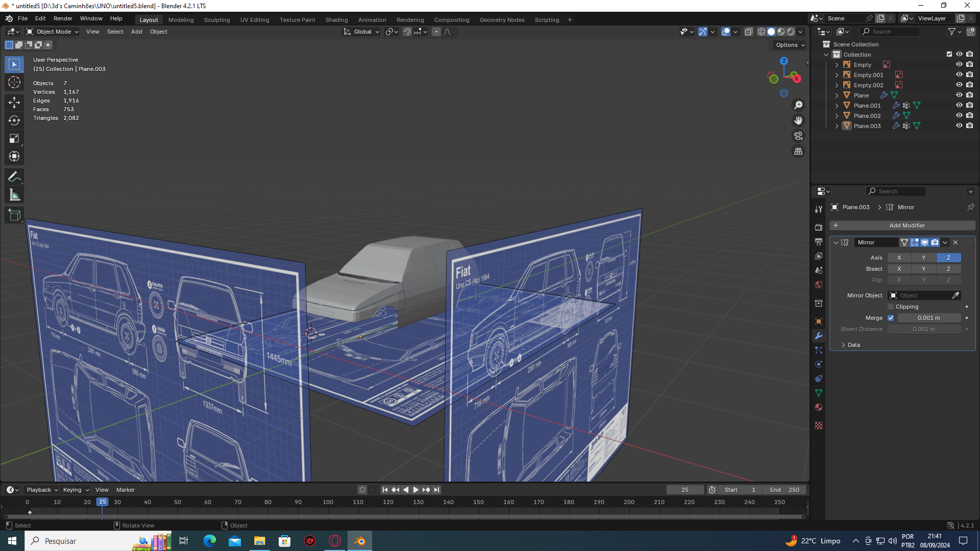Screen dimensions: 980x551
Task: Hide Plane.002 with eye icon
Action: point(959,115)
